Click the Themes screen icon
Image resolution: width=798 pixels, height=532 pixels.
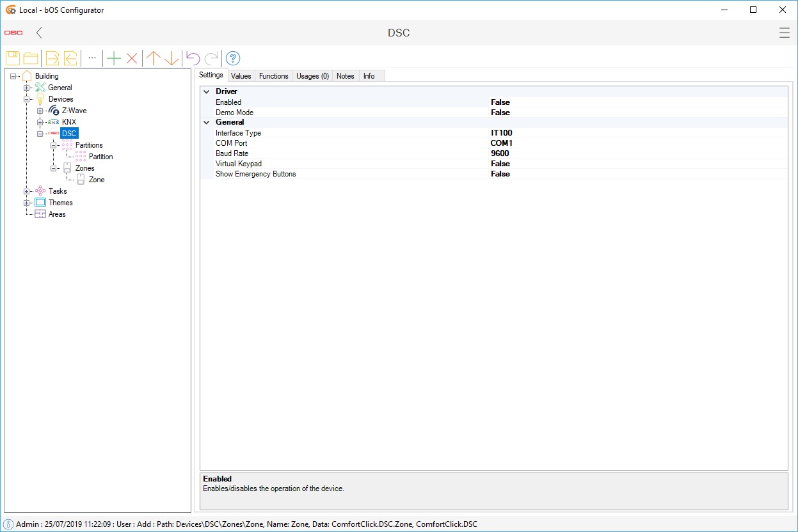[40, 203]
